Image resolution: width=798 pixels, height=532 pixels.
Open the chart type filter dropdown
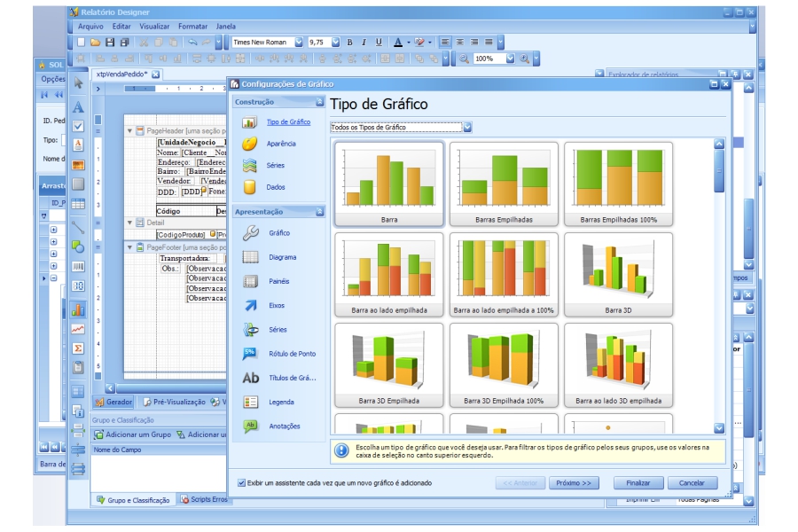point(467,127)
